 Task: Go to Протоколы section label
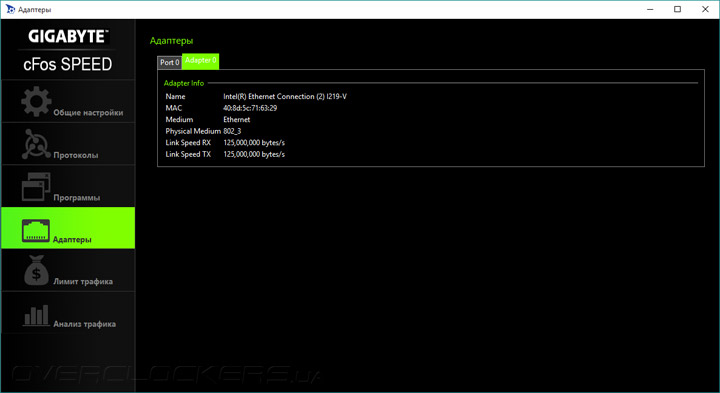pos(76,155)
